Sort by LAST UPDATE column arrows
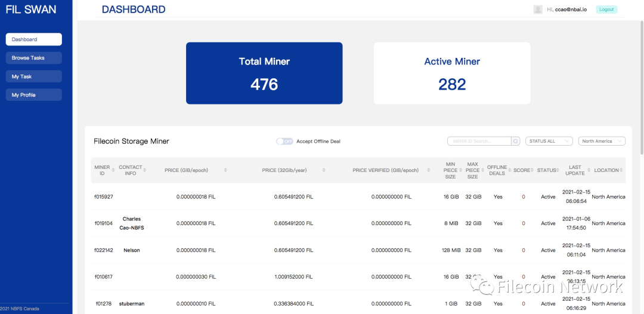 (x=589, y=170)
